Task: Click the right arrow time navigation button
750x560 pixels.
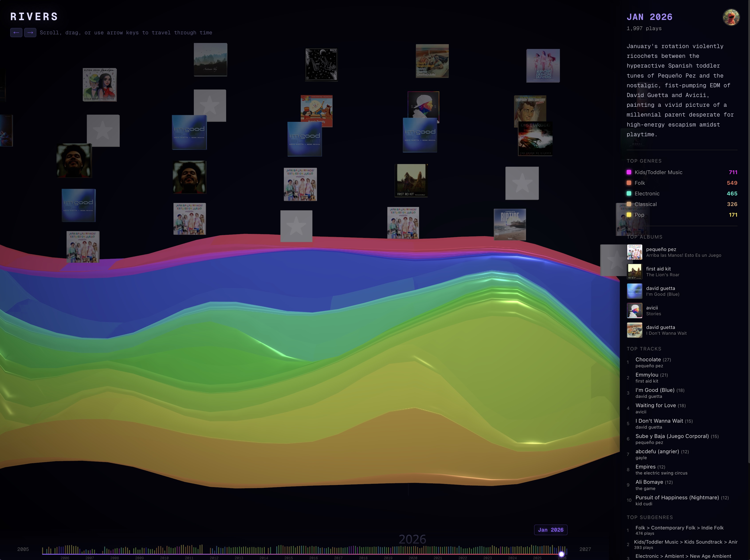Action: pyautogui.click(x=30, y=33)
